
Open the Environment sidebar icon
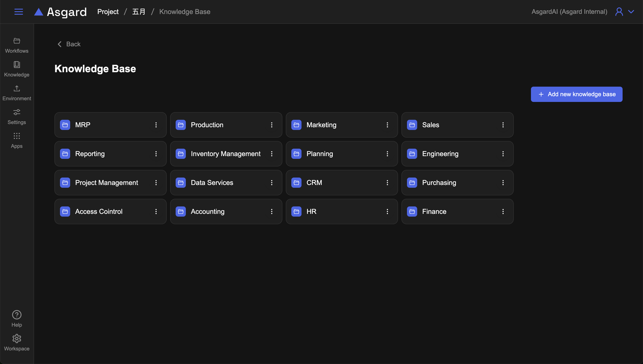(x=17, y=93)
